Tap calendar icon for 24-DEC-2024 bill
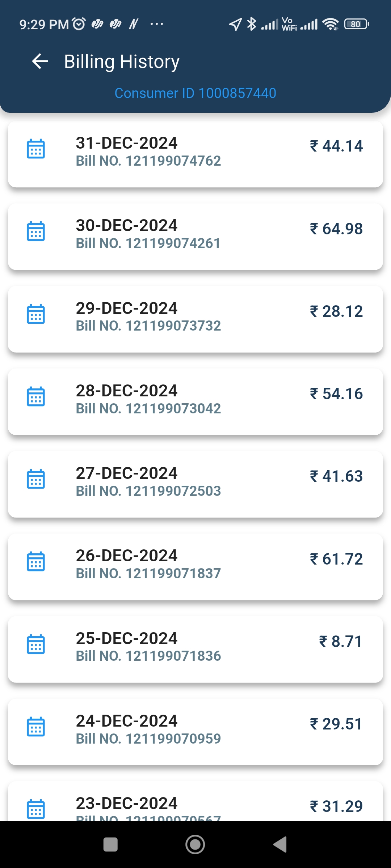This screenshot has height=868, width=391. click(x=36, y=727)
